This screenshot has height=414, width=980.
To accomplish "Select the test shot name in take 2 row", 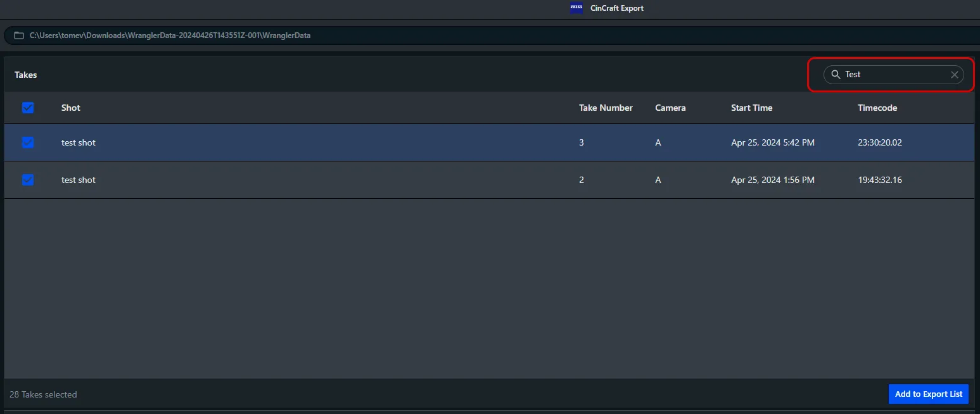I will click(x=79, y=180).
